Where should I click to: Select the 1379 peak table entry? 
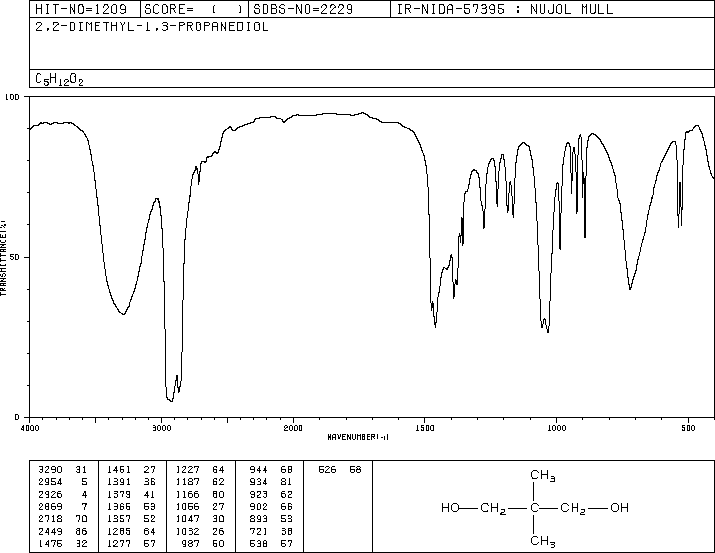point(131,494)
